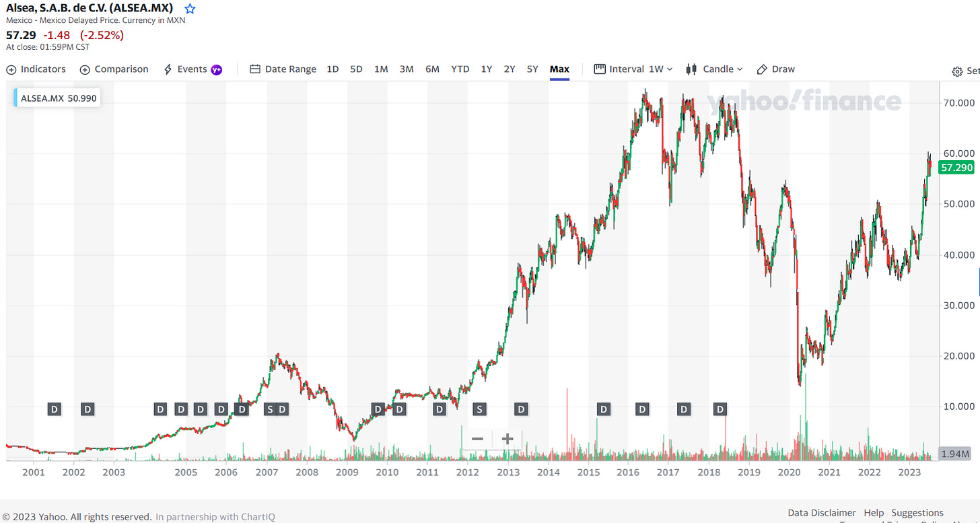Select the 1M range
This screenshot has height=523, width=980.
point(381,69)
